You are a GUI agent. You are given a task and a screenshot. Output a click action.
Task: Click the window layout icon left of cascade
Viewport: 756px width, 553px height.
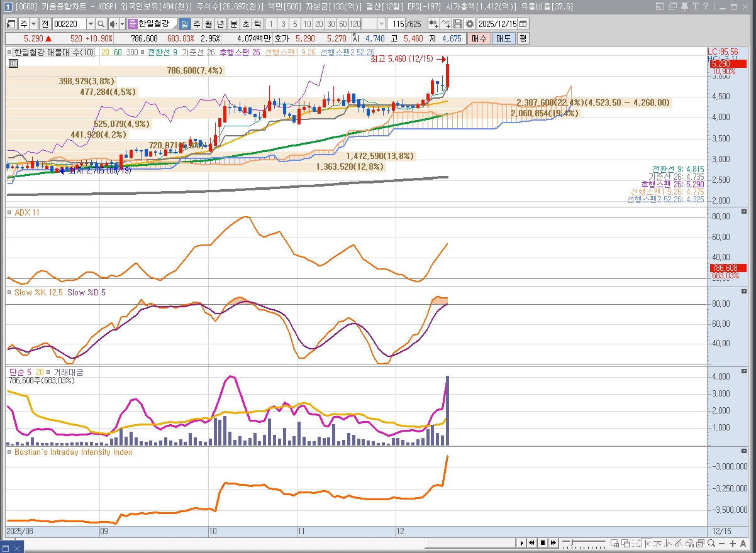coord(659,6)
